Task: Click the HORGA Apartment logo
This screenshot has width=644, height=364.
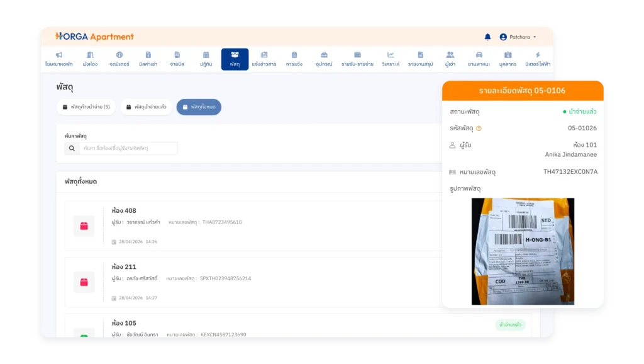Action: (94, 37)
